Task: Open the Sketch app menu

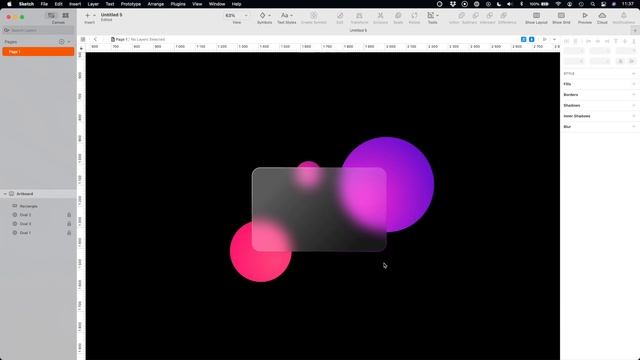Action: 26,4
